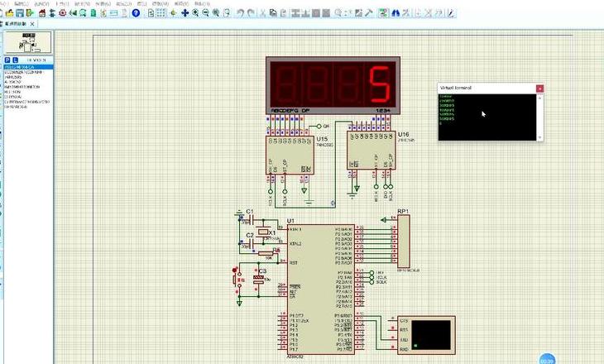This screenshot has height=364, width=604.
Task: Zoom out with the magnifier minus icon
Action: (x=205, y=13)
